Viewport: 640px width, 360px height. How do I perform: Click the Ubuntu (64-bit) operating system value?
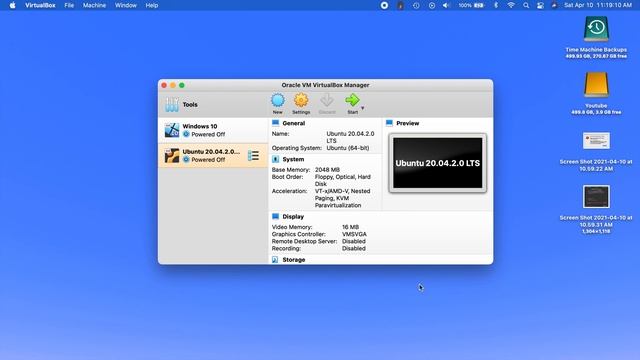click(x=348, y=148)
